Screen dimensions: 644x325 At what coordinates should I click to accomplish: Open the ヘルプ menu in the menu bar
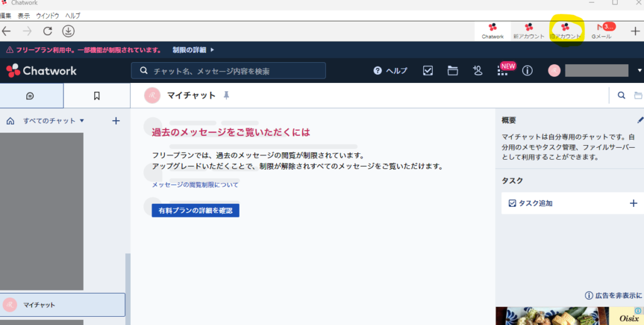point(73,16)
